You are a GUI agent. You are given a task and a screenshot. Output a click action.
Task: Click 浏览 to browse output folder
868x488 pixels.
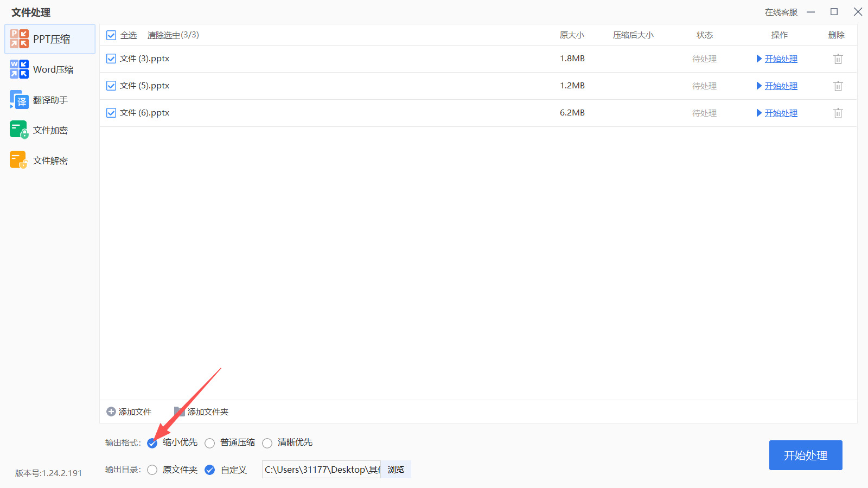point(396,470)
